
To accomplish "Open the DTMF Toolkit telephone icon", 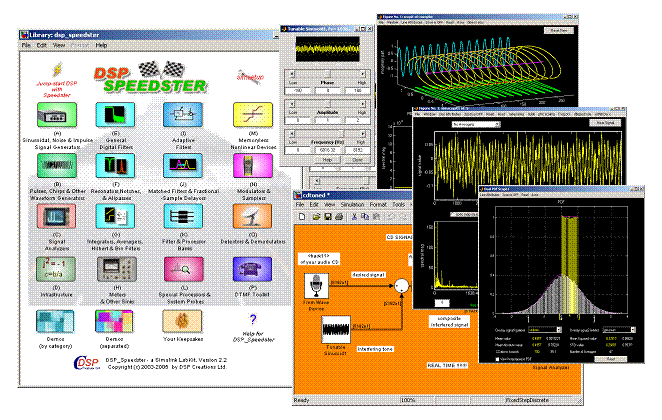I will pos(252,269).
